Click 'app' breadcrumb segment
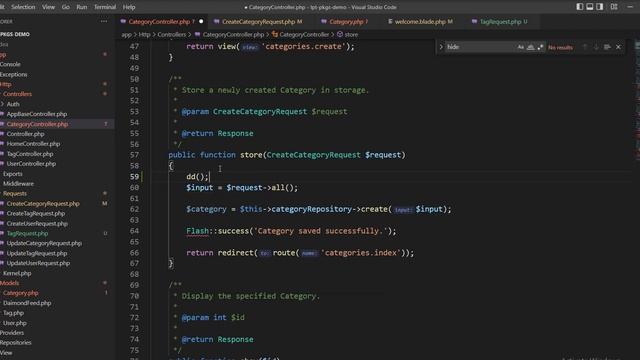This screenshot has height=360, width=640. pos(126,35)
